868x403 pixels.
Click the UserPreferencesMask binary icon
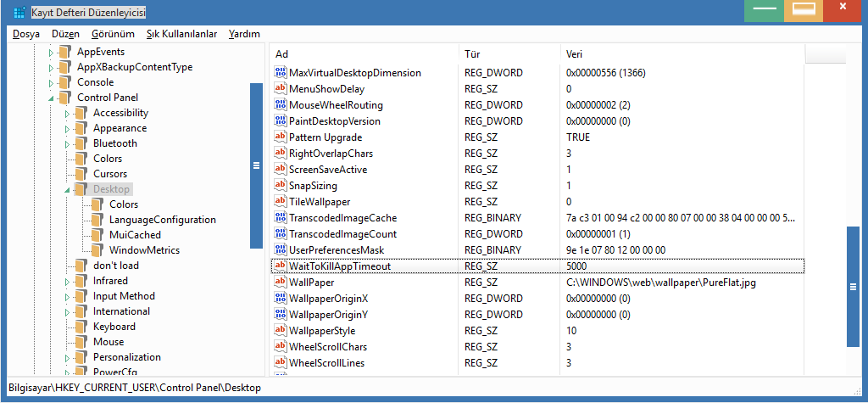pyautogui.click(x=281, y=250)
